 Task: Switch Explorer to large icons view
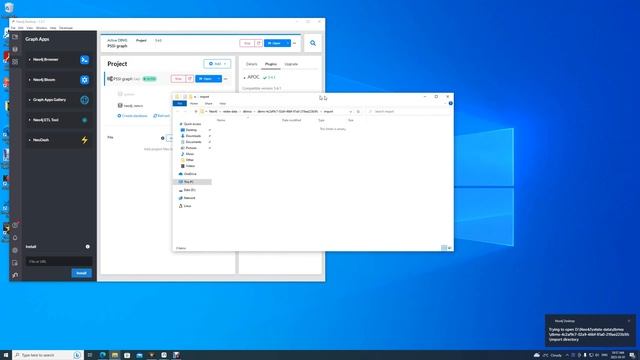(x=449, y=248)
